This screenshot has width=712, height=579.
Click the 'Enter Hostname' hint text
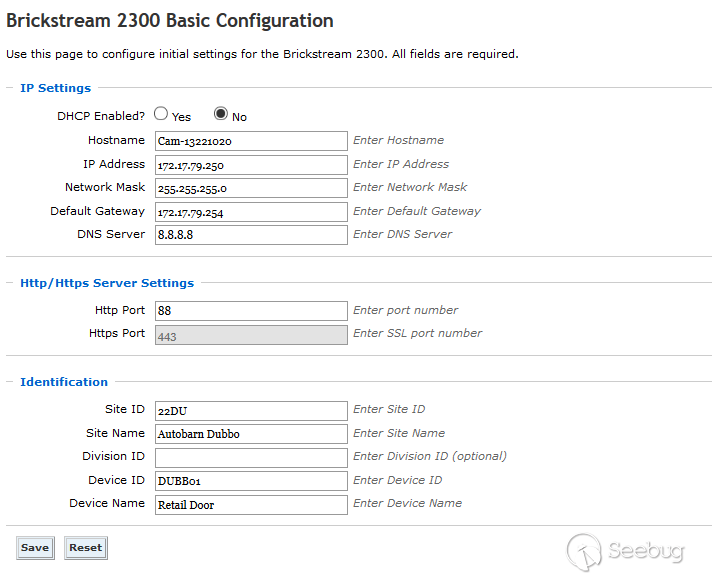coord(399,140)
